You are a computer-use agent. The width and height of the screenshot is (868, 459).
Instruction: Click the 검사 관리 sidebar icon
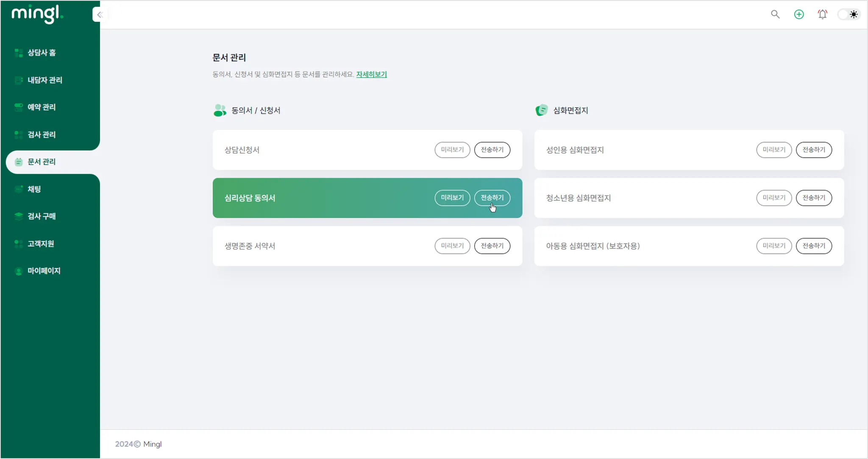coord(19,135)
